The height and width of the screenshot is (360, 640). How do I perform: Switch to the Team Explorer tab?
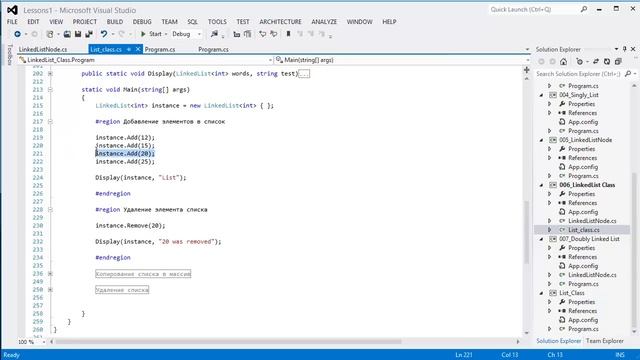tap(605, 341)
